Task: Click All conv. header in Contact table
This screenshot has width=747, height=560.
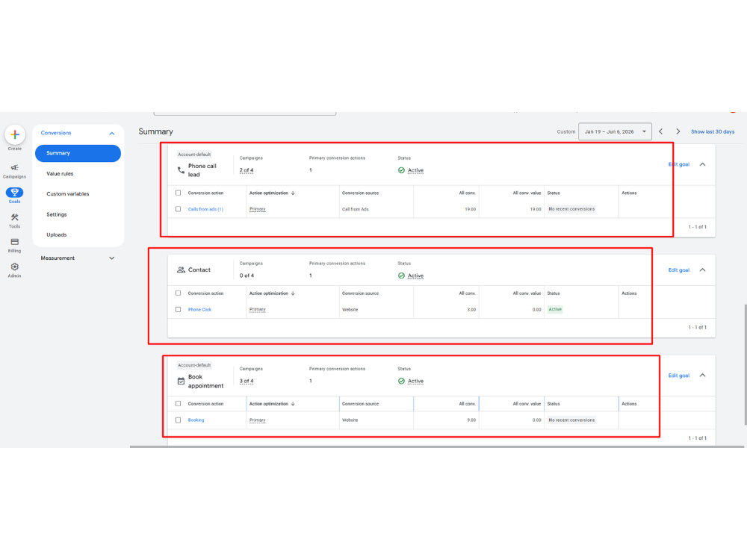Action: click(467, 293)
